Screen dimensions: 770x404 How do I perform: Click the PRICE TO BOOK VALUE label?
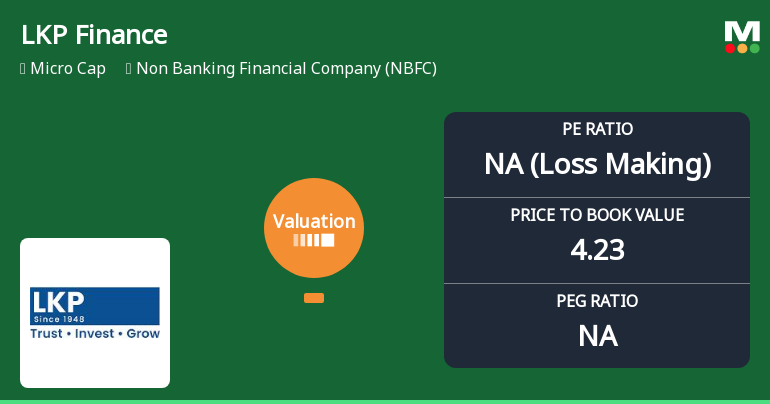click(x=597, y=215)
